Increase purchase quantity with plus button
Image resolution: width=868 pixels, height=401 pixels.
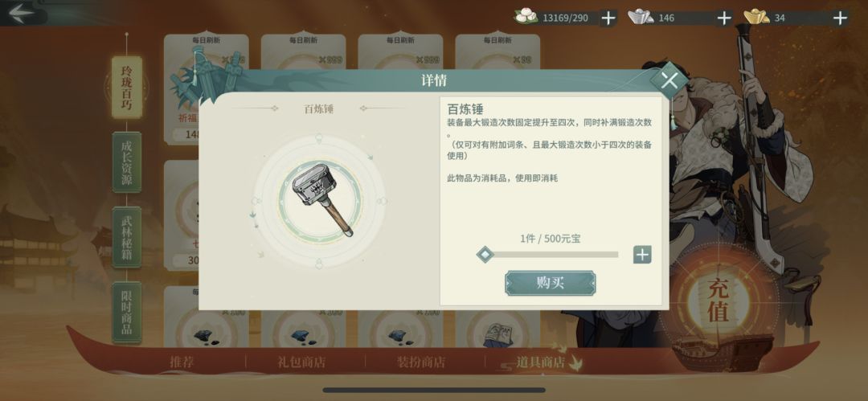[x=642, y=255]
